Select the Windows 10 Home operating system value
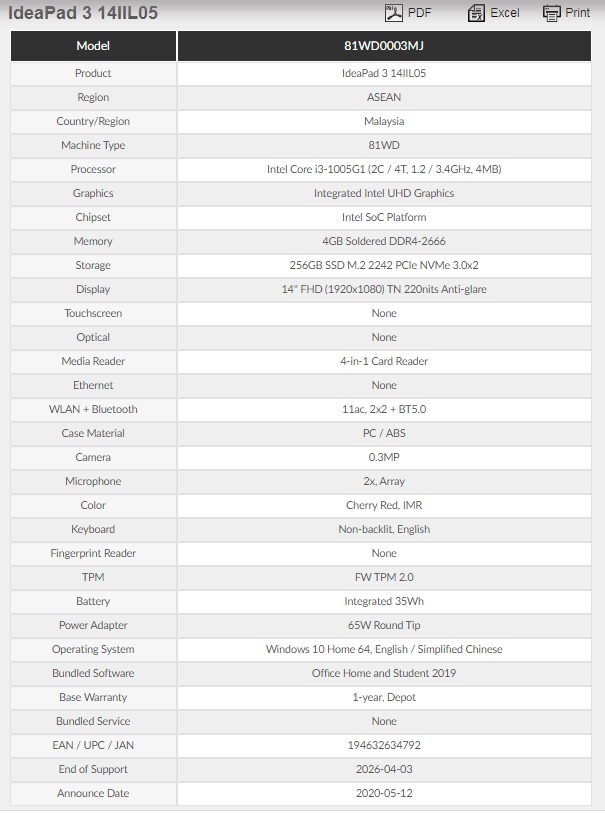This screenshot has width=605, height=813. [x=384, y=649]
